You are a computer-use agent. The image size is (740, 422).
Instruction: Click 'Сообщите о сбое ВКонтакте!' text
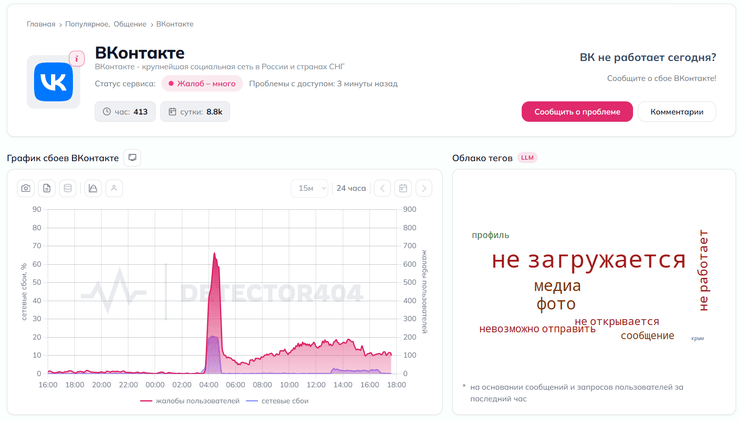tap(662, 78)
